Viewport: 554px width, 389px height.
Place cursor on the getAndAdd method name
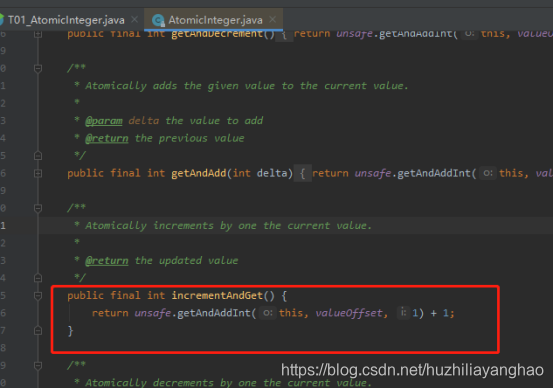(x=199, y=173)
